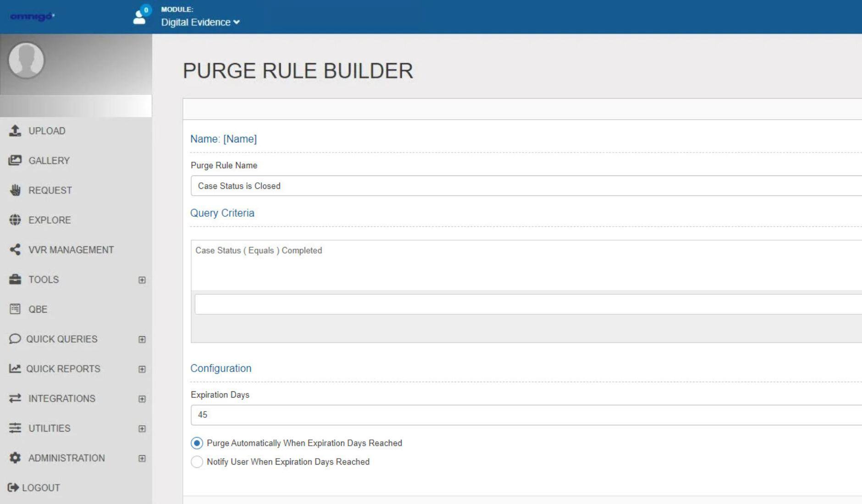Click the Purge Rule Name input field
862x504 pixels.
(526, 186)
